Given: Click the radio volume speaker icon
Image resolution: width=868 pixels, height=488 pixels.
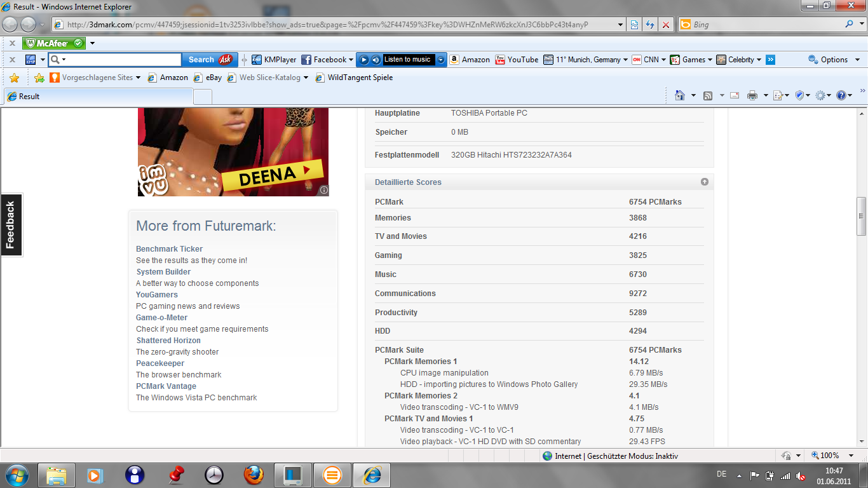Looking at the screenshot, I should [376, 60].
